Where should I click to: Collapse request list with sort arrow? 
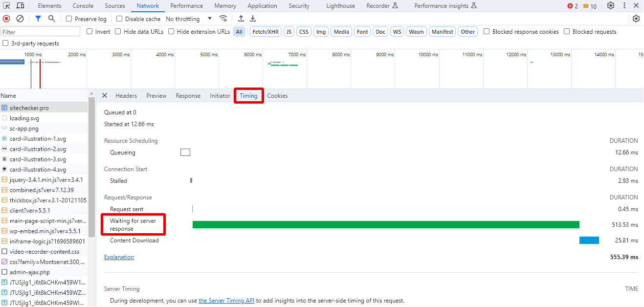pos(91,93)
